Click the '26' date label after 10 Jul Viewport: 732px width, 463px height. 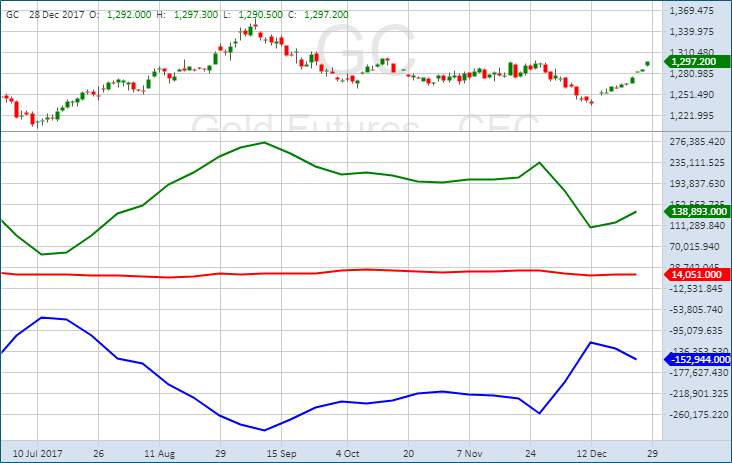click(x=99, y=453)
